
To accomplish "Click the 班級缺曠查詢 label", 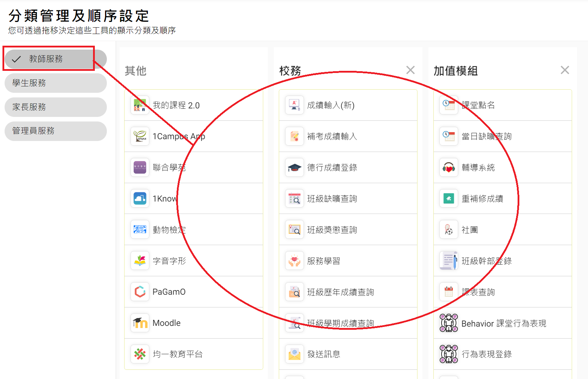I will coord(332,199).
